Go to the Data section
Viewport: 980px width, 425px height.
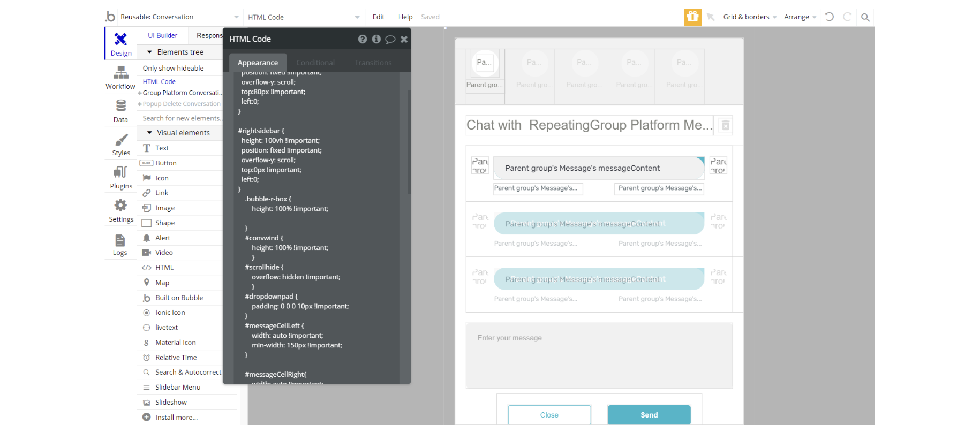tap(120, 111)
